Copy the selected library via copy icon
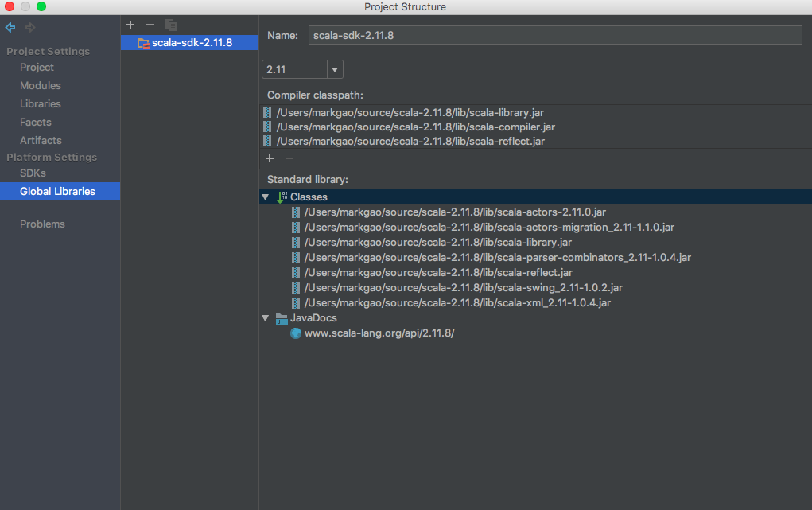The image size is (812, 510). (171, 25)
